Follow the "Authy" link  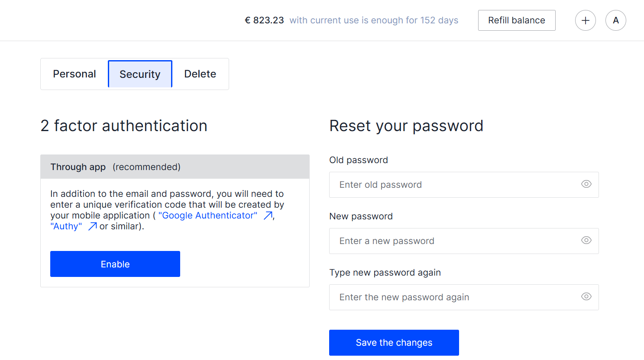coord(66,226)
